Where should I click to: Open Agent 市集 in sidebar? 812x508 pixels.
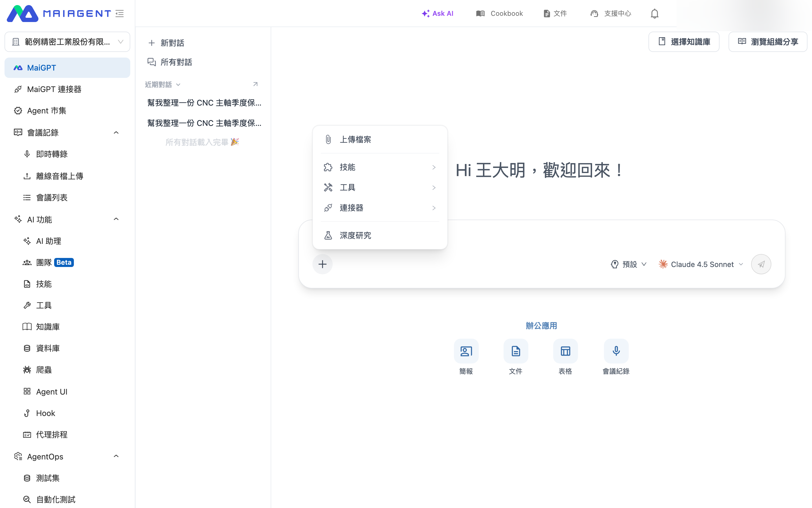pyautogui.click(x=67, y=111)
